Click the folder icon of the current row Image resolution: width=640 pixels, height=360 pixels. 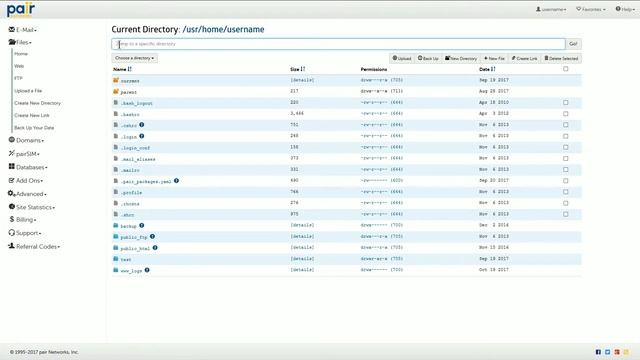tap(116, 80)
